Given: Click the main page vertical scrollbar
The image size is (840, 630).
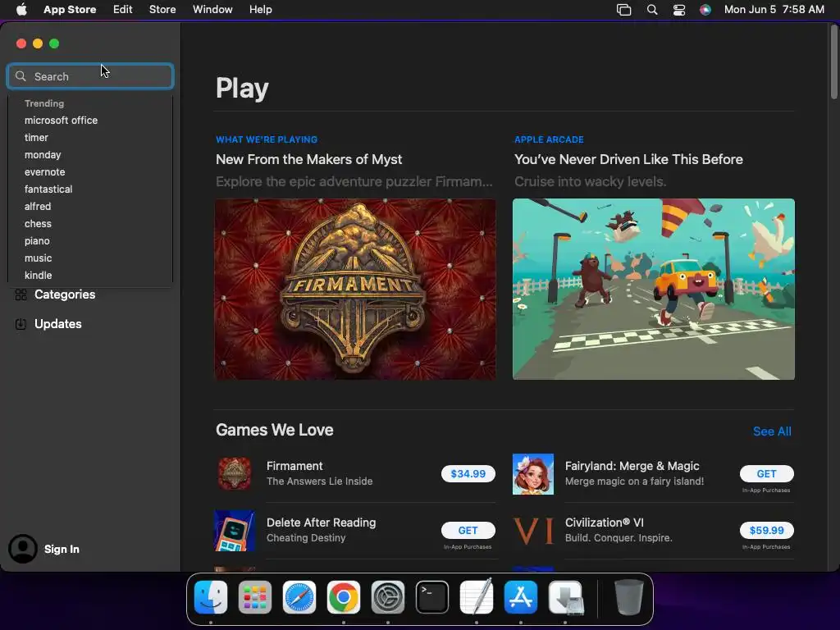Looking at the screenshot, I should (833, 62).
